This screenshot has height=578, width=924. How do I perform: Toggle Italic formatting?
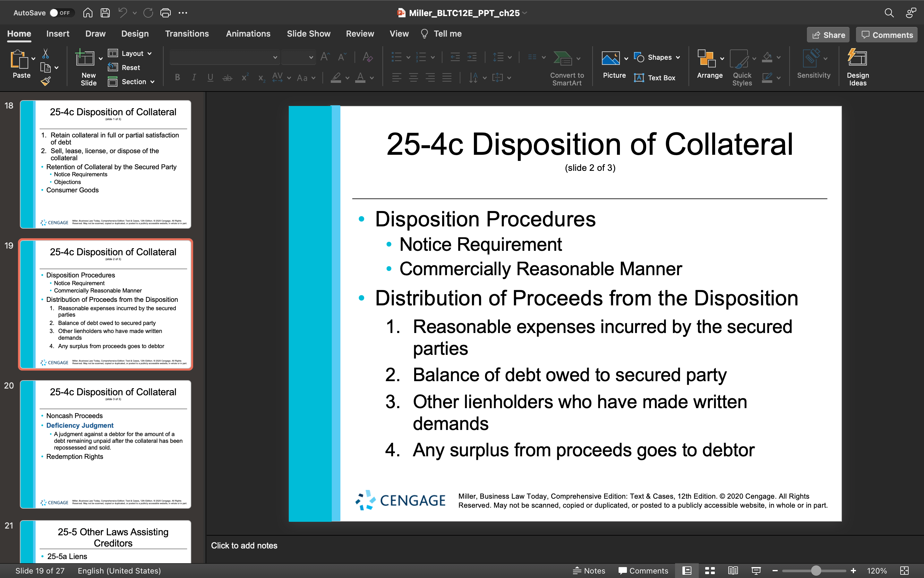[x=194, y=78]
